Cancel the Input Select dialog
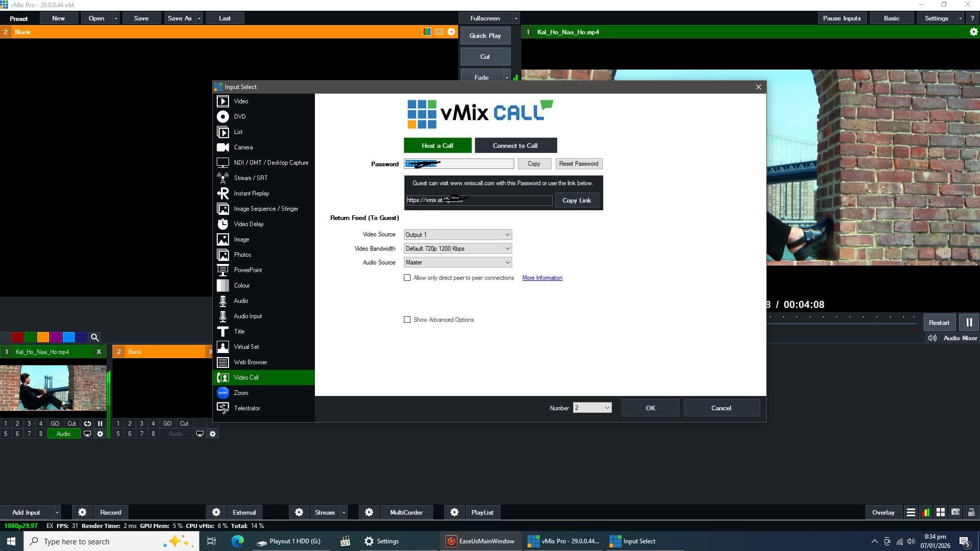The width and height of the screenshot is (980, 551). pyautogui.click(x=721, y=408)
